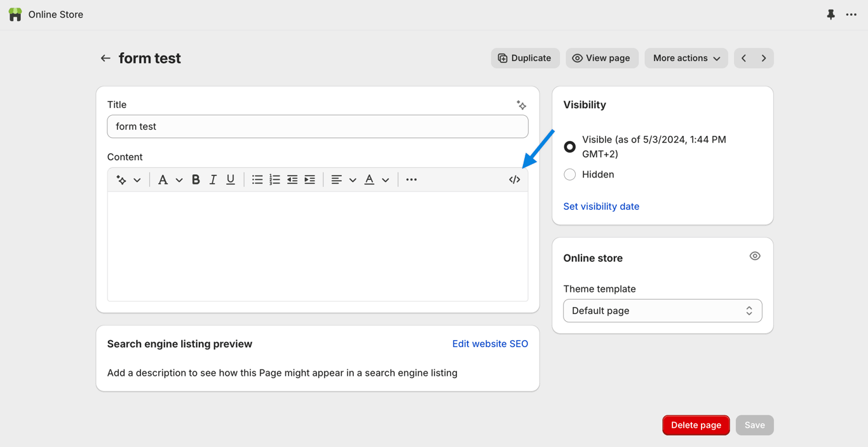Apply Italic formatting in content toolbar
This screenshot has height=447, width=868.
coord(214,180)
